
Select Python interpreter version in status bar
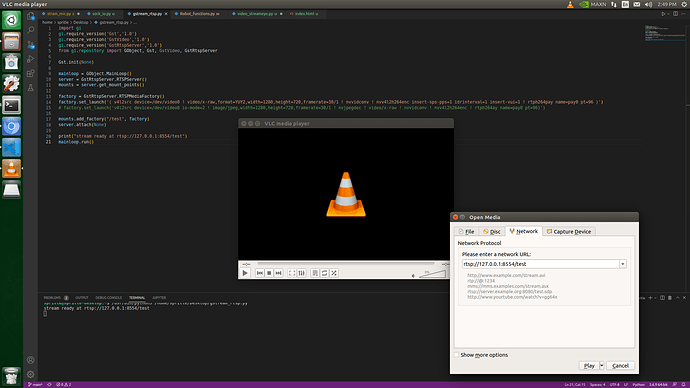[x=658, y=384]
